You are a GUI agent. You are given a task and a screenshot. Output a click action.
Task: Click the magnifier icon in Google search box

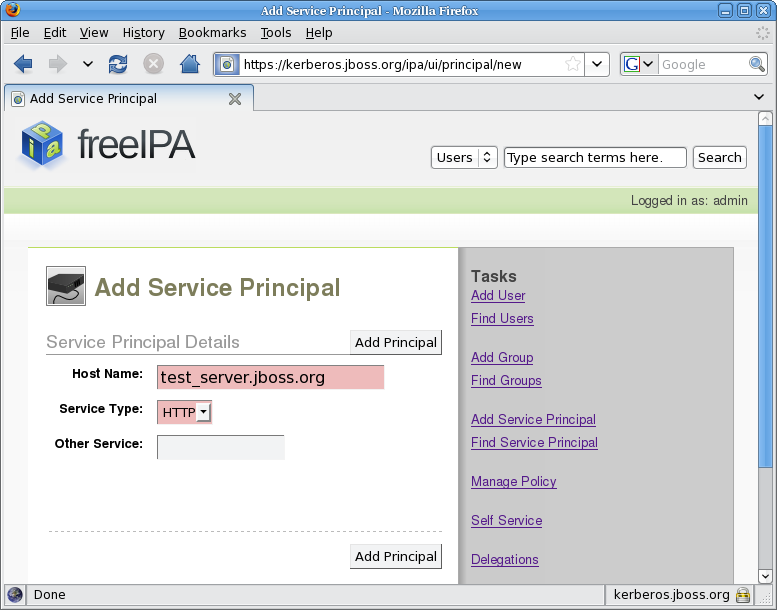[x=758, y=64]
